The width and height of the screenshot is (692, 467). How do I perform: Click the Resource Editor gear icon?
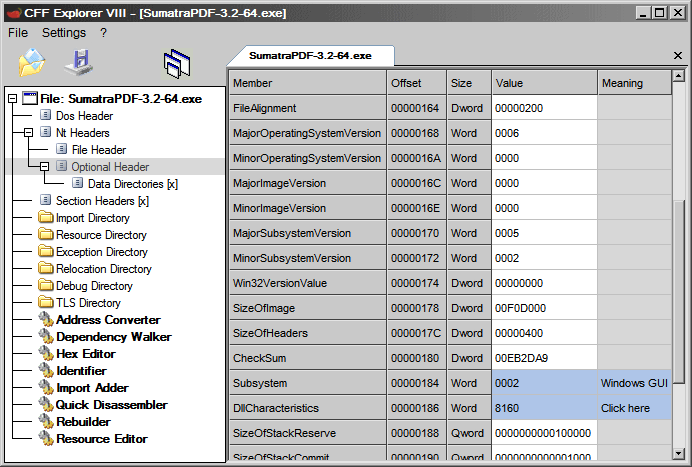pyautogui.click(x=46, y=438)
